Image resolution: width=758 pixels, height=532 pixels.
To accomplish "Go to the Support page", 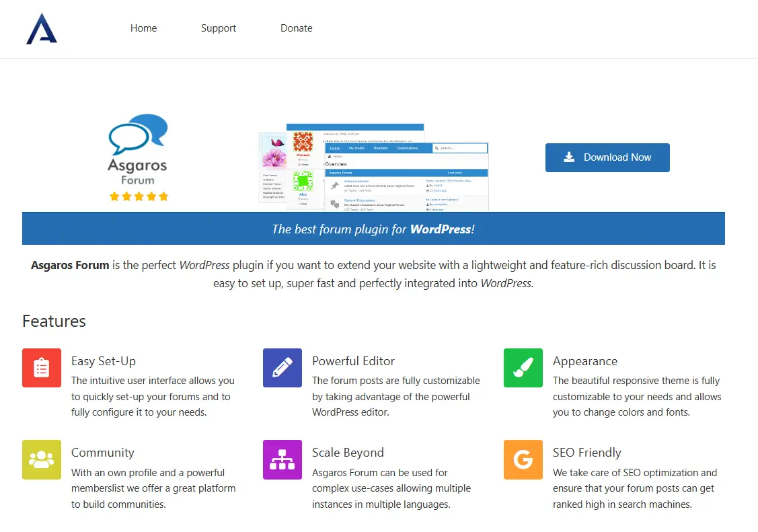I will point(219,28).
